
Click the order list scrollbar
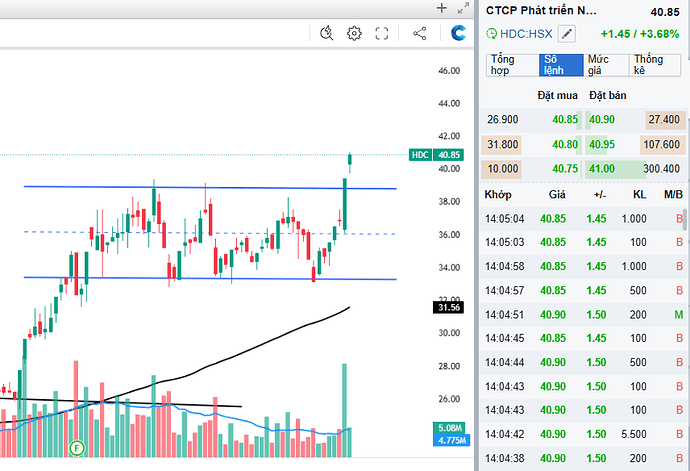click(x=685, y=220)
